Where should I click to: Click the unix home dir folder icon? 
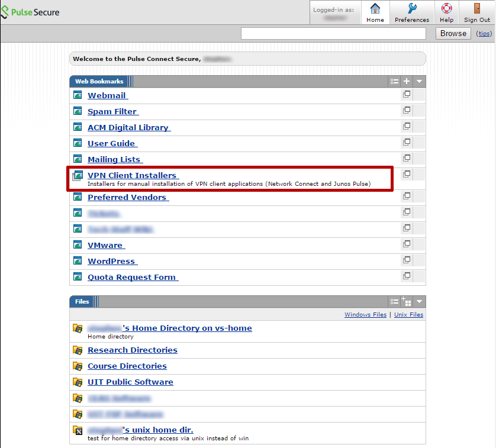point(78,430)
